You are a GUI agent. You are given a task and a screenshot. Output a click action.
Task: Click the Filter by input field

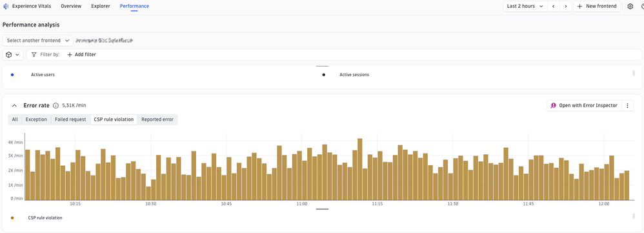coord(334,54)
